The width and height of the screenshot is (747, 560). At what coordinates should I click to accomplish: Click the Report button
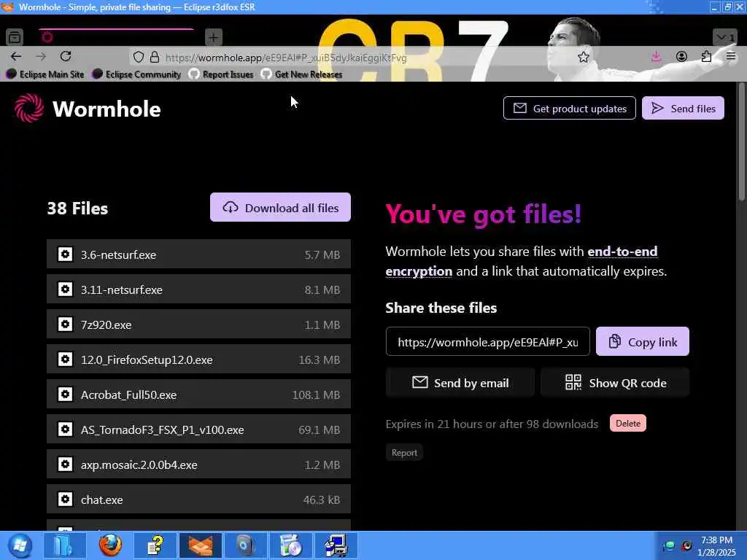(404, 452)
